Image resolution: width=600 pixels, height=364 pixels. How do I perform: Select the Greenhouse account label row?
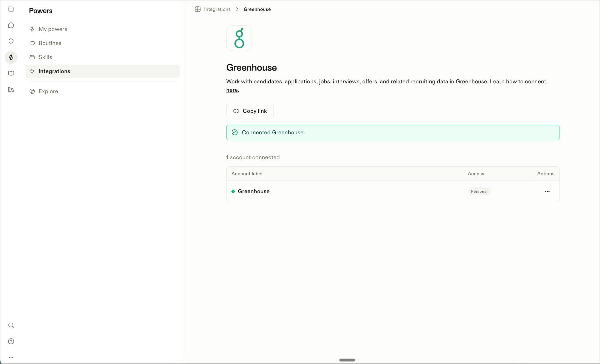click(x=393, y=191)
